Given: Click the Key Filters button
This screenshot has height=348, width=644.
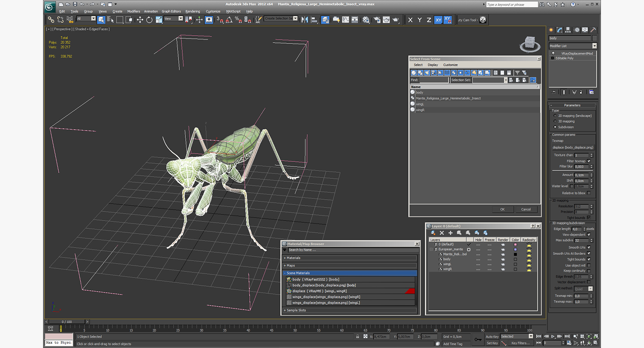Looking at the screenshot, I should tap(520, 343).
